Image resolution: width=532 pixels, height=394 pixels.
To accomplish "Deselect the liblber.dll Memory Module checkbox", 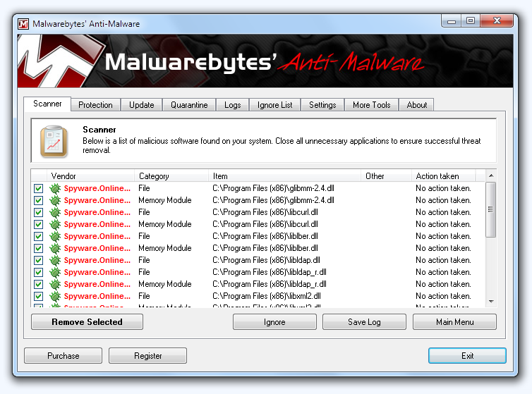I will click(x=38, y=248).
